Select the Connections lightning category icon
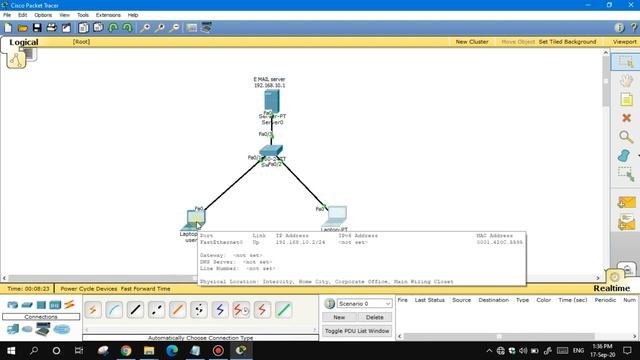This screenshot has height=360, width=640. (x=69, y=304)
